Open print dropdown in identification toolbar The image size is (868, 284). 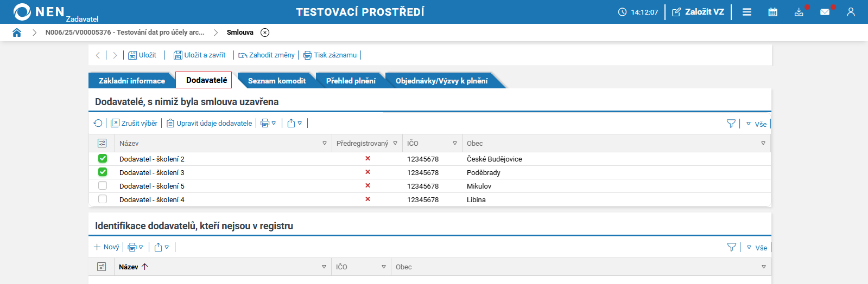[135, 247]
